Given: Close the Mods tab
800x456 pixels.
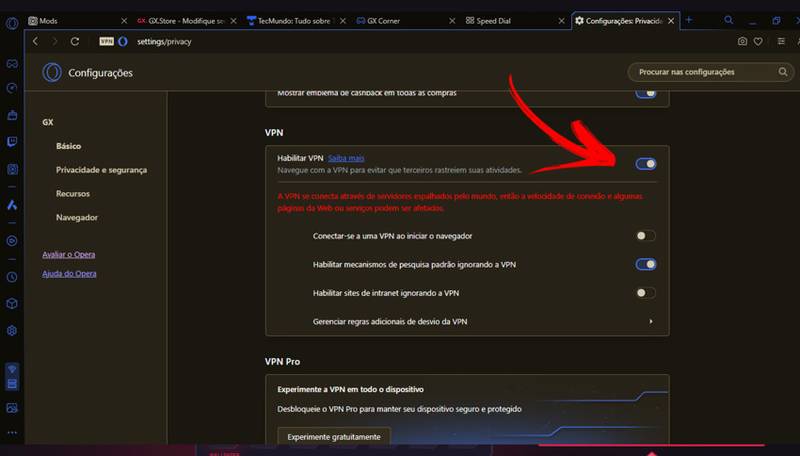Looking at the screenshot, I should tap(124, 21).
